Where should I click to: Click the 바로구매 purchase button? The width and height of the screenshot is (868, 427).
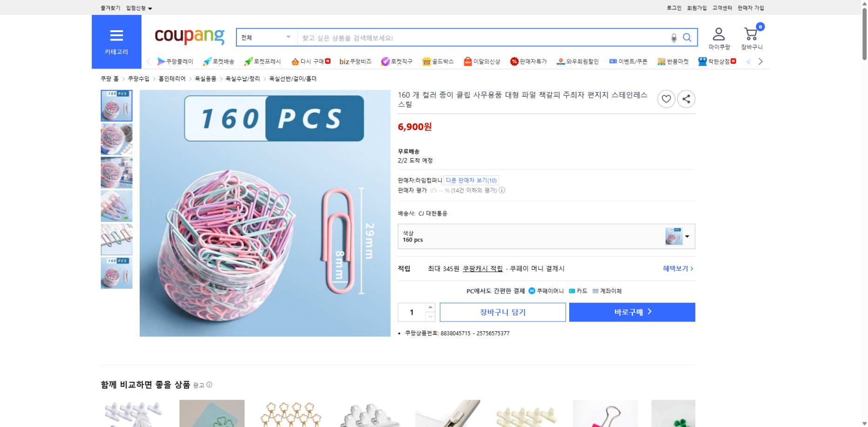[632, 312]
